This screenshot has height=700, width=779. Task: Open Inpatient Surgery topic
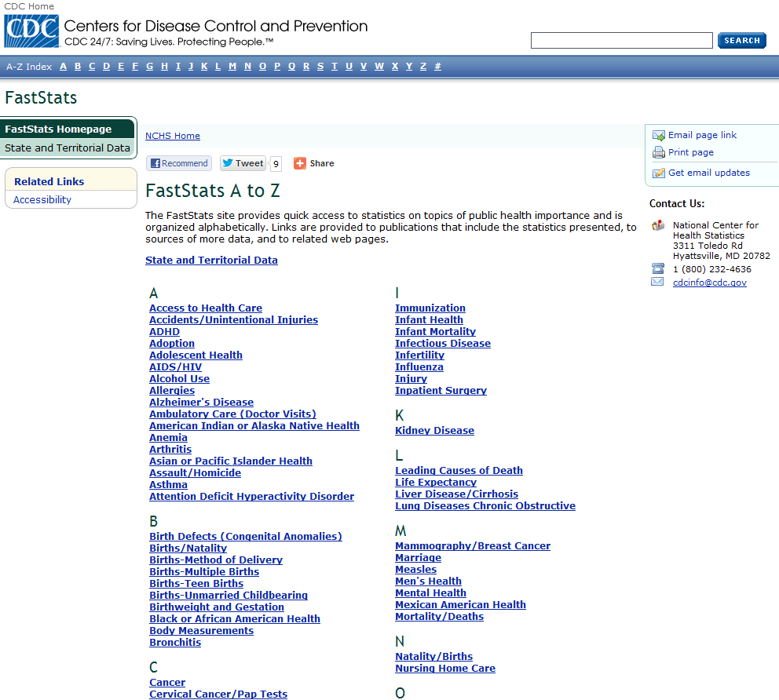click(441, 391)
